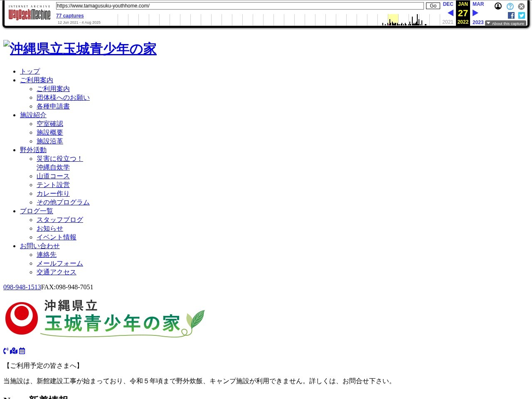This screenshot has width=532, height=399.
Task: Open Wayback Machine help icon
Action: point(510,6)
